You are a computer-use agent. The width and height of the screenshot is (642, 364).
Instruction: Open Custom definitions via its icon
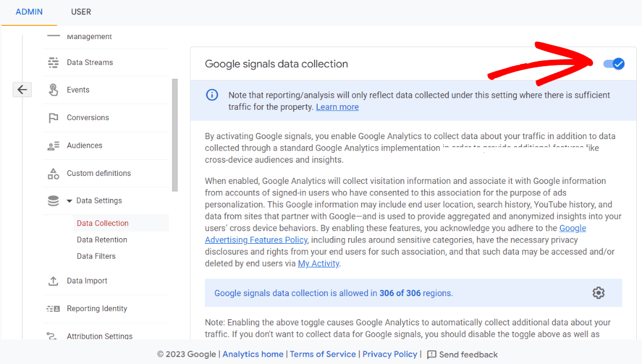(53, 173)
